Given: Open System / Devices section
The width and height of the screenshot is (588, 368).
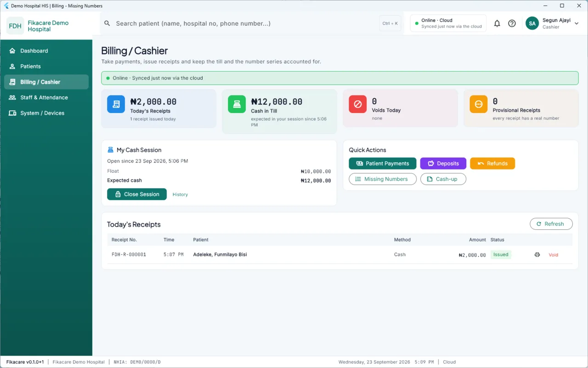Looking at the screenshot, I should (x=46, y=113).
